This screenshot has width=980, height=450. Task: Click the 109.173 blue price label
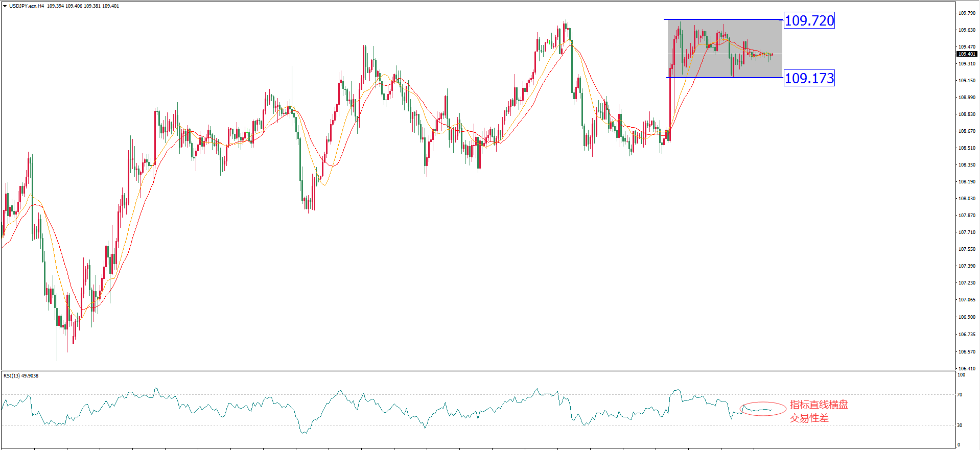(x=809, y=78)
